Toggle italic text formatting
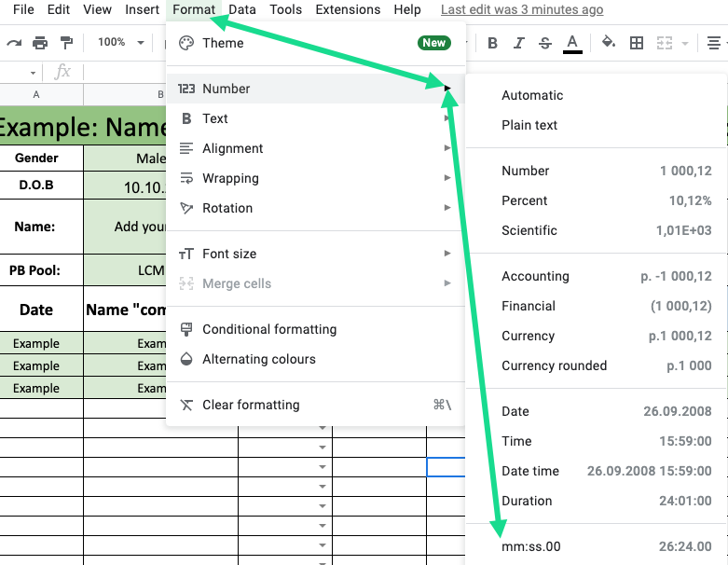Image resolution: width=728 pixels, height=565 pixels. pos(519,43)
